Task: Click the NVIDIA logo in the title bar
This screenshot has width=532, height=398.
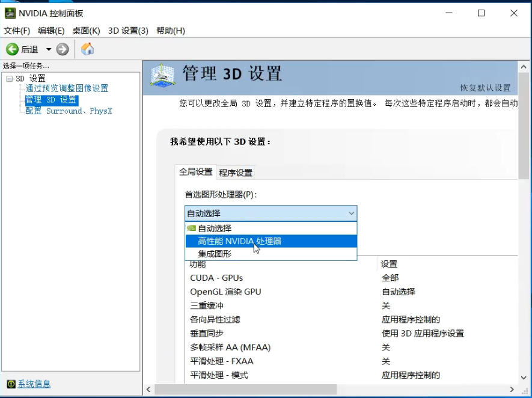Action: [10, 13]
